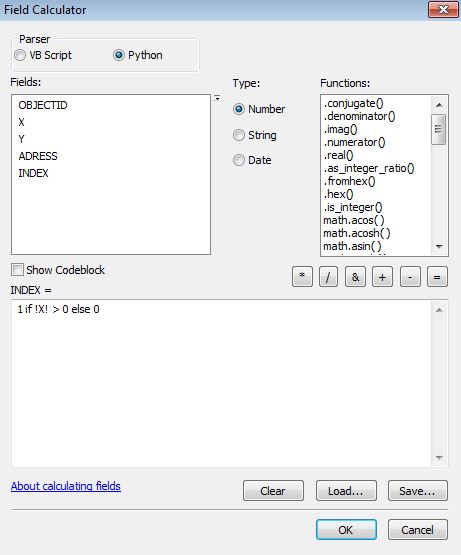Confirm the calculation with OK

[346, 530]
